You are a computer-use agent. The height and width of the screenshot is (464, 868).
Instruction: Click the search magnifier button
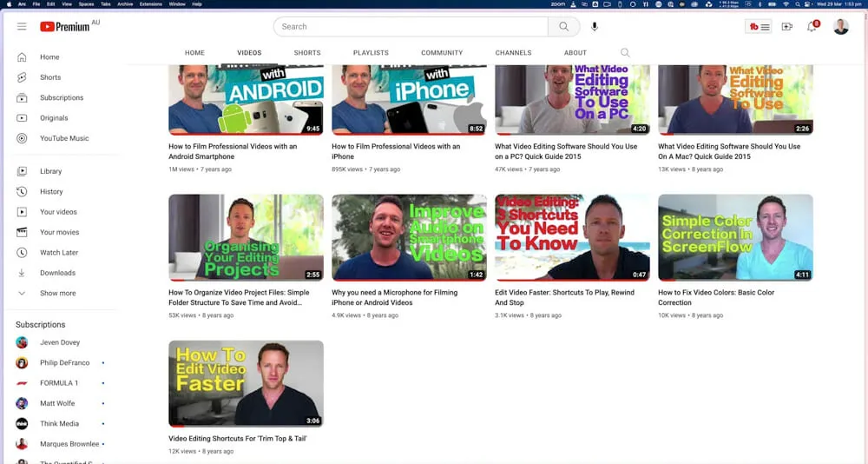pyautogui.click(x=563, y=27)
